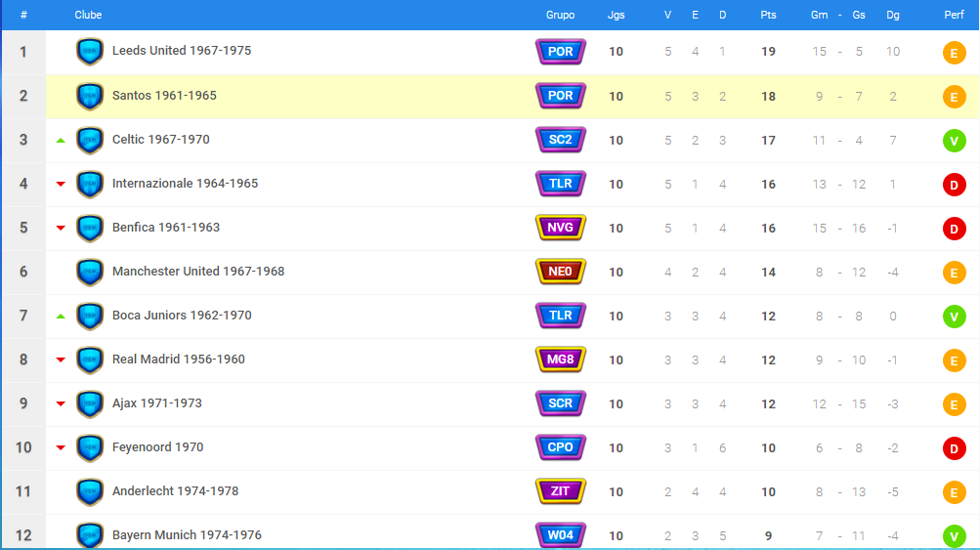Select the NE0 group badge
The width and height of the screenshot is (980, 550).
pyautogui.click(x=560, y=272)
